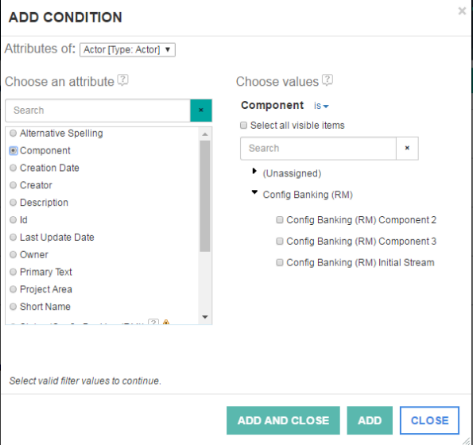Check Config Banking (RM) Initial Stream
473x445 pixels.
(x=280, y=263)
